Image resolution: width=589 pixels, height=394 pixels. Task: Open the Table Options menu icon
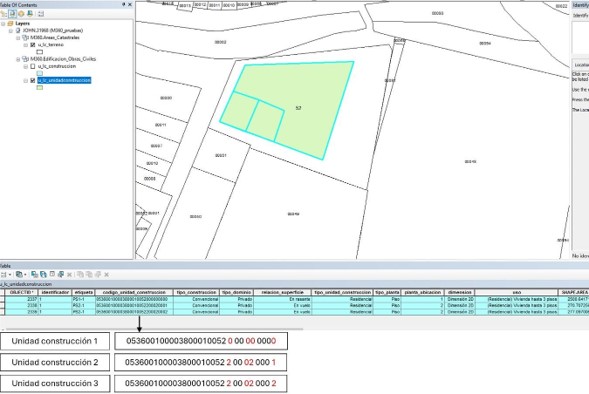pyautogui.click(x=5, y=275)
